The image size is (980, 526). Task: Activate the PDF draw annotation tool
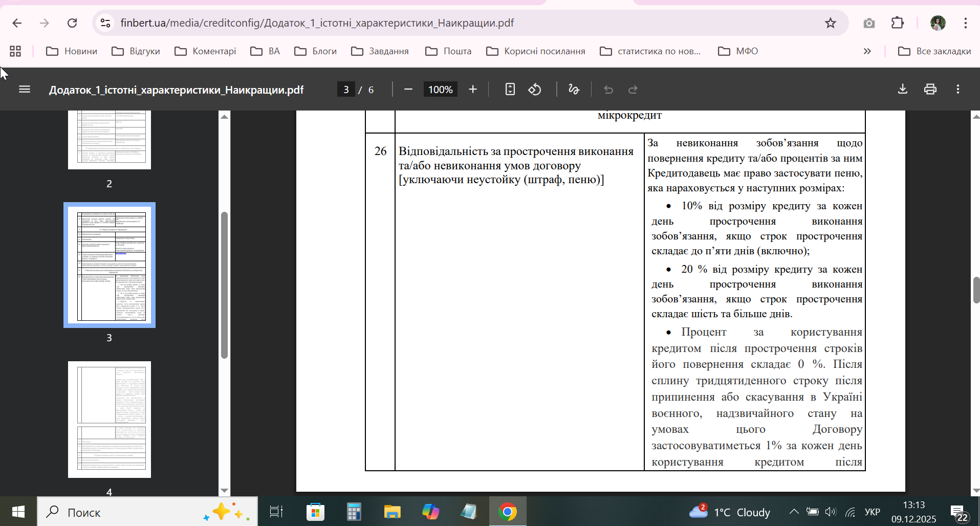coord(574,90)
